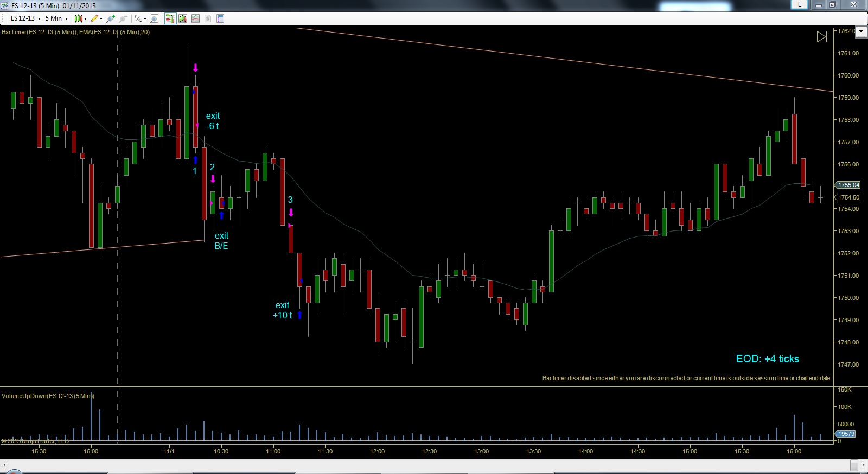
Task: Click the 1749.00 price axis label
Action: point(848,320)
